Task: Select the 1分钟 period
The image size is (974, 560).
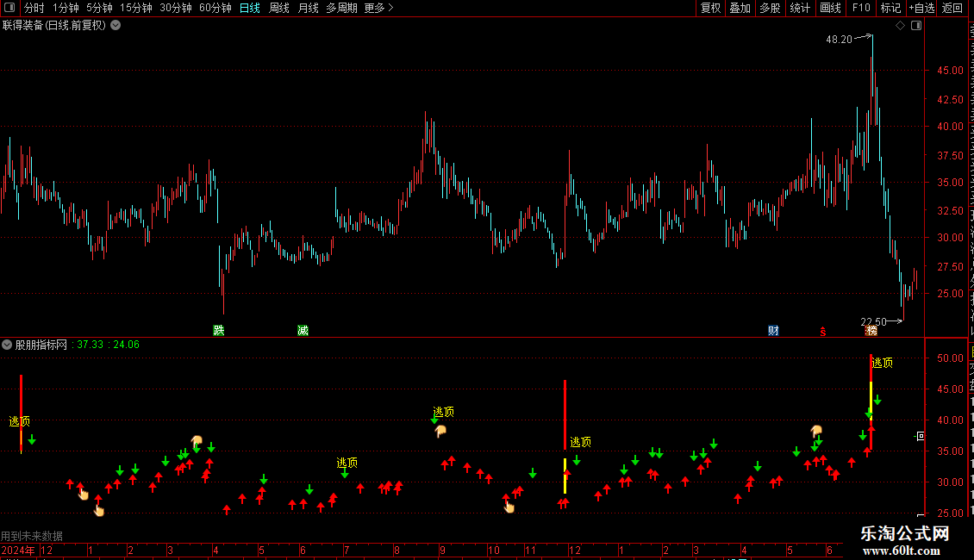Action: click(x=66, y=8)
